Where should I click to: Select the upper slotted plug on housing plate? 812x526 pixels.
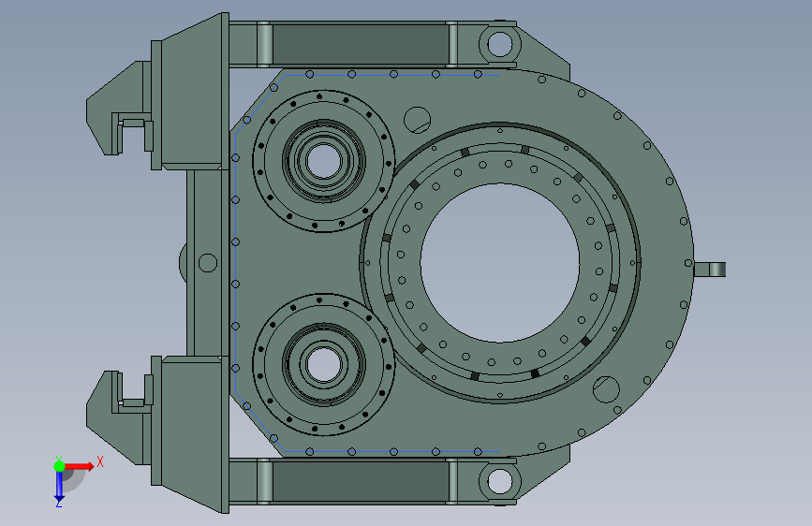point(418,120)
